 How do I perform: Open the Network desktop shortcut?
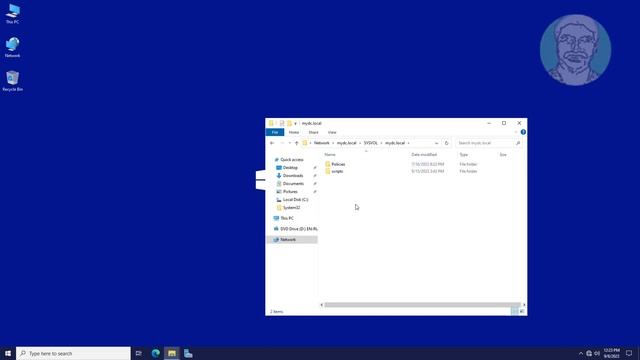pyautogui.click(x=13, y=47)
